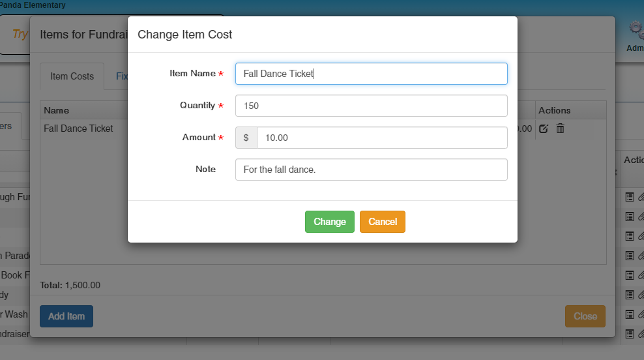The height and width of the screenshot is (360, 644).
Task: Click the paperclip icon in the Parade row
Action: pyautogui.click(x=641, y=256)
